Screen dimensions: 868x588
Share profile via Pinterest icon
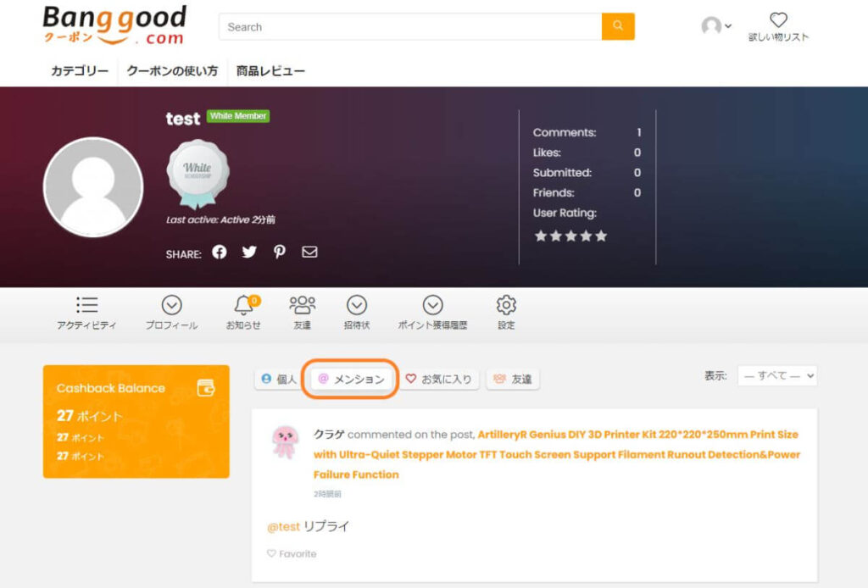(x=280, y=252)
